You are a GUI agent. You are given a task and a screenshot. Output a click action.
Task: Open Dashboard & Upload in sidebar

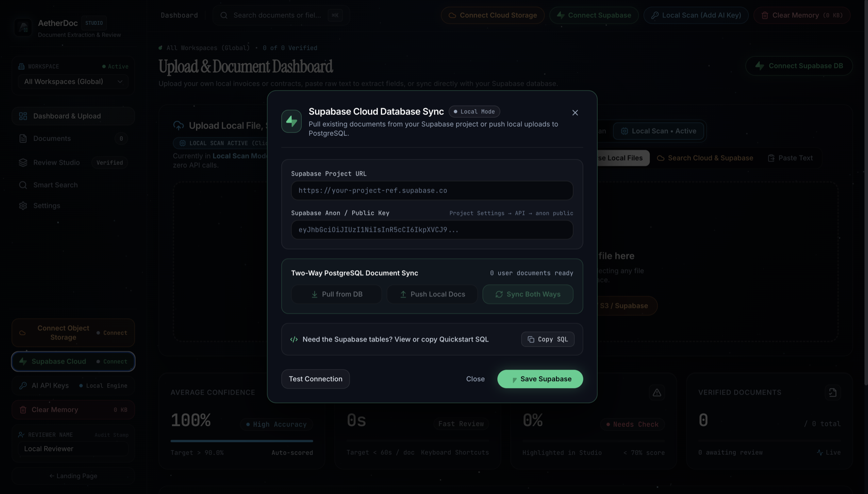pyautogui.click(x=73, y=116)
